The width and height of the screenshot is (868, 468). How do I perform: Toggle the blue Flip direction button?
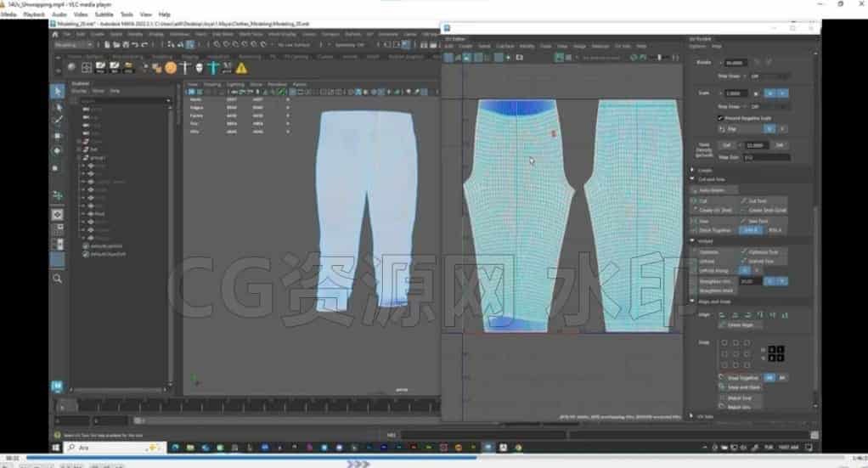click(x=769, y=128)
